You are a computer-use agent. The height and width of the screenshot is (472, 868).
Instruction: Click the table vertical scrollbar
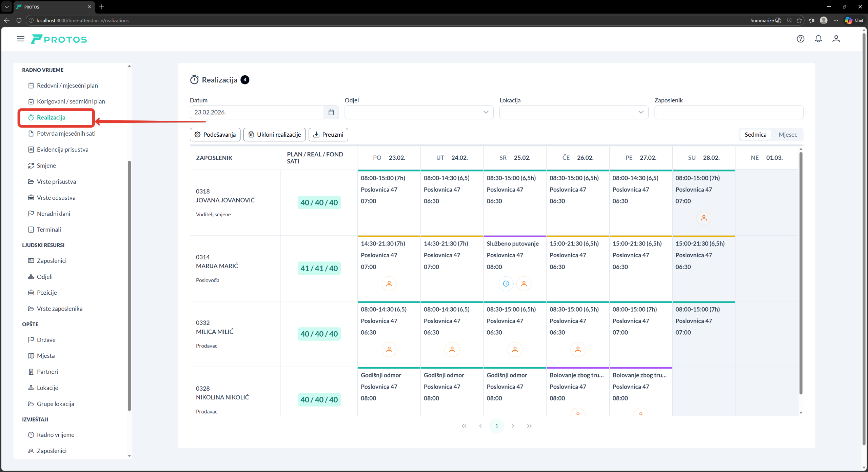(801, 271)
